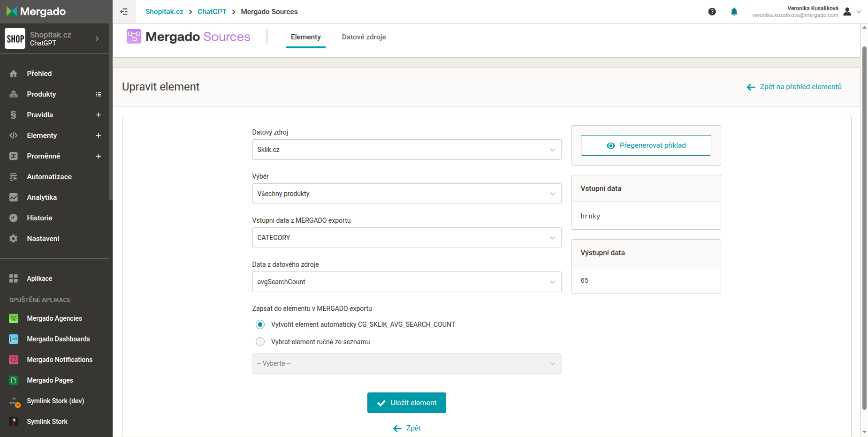Viewport: 868px width, 437px height.
Task: Open the avgSearchCount dropdown
Action: click(407, 282)
